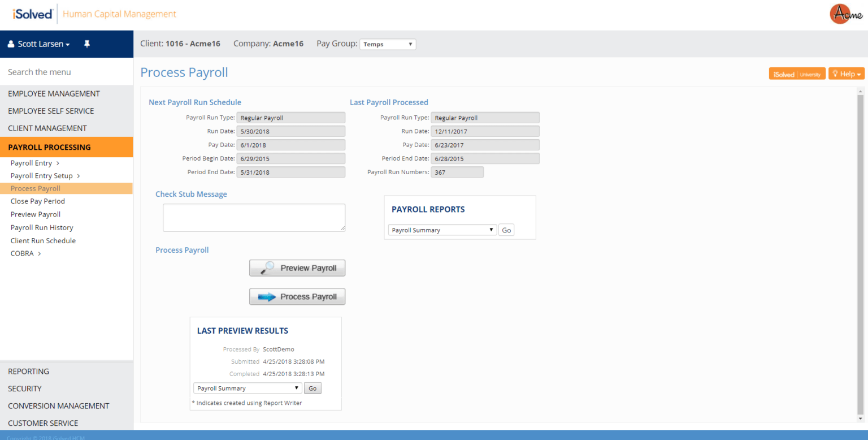
Task: Expand the Payroll Entry submenu
Action: pos(35,163)
